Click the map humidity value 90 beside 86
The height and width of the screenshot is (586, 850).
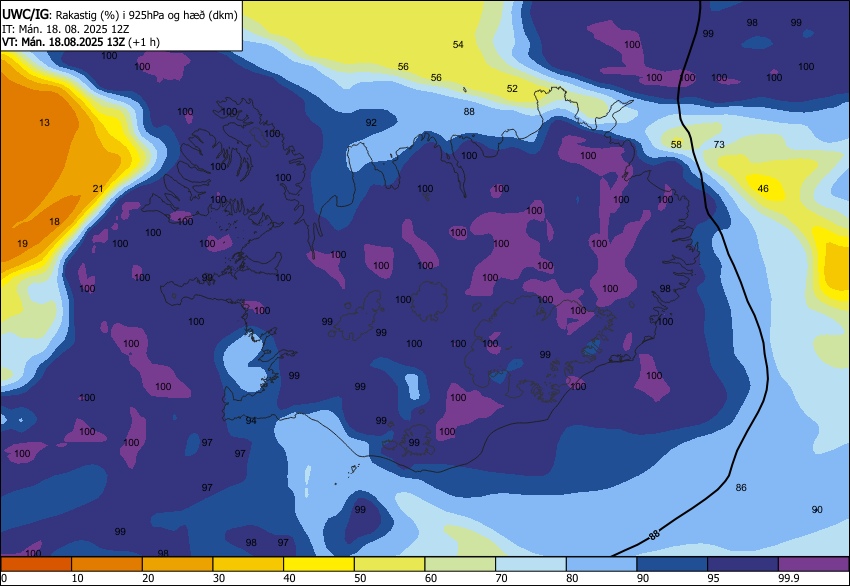817,510
